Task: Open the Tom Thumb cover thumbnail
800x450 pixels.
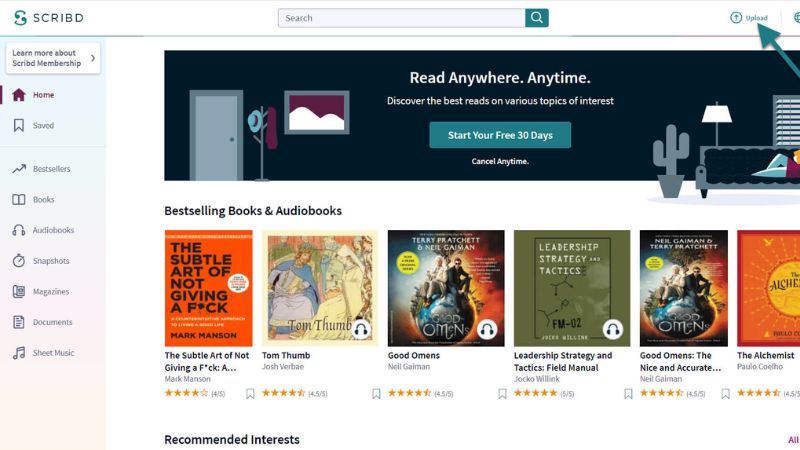Action: (320, 288)
